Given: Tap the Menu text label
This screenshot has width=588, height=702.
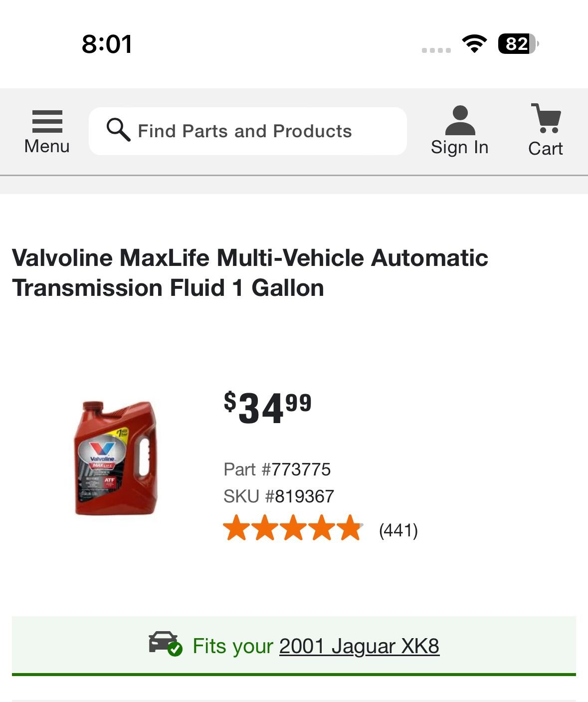Looking at the screenshot, I should 47,146.
